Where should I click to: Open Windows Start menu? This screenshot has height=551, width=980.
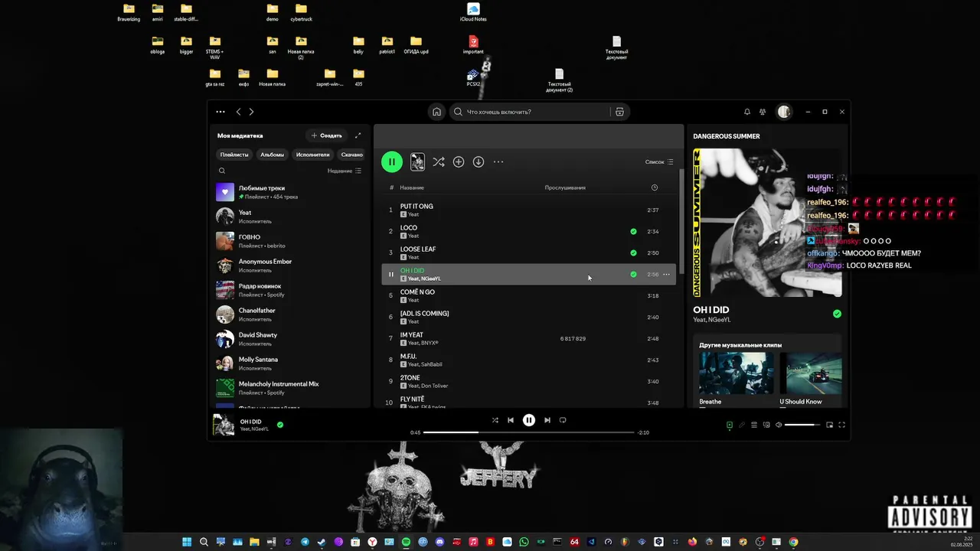[x=187, y=542]
